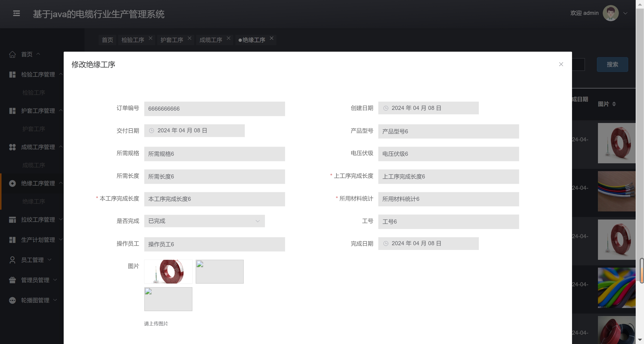The width and height of the screenshot is (644, 344).
Task: Collapse the 护套工序管理 menu
Action: pos(61,110)
